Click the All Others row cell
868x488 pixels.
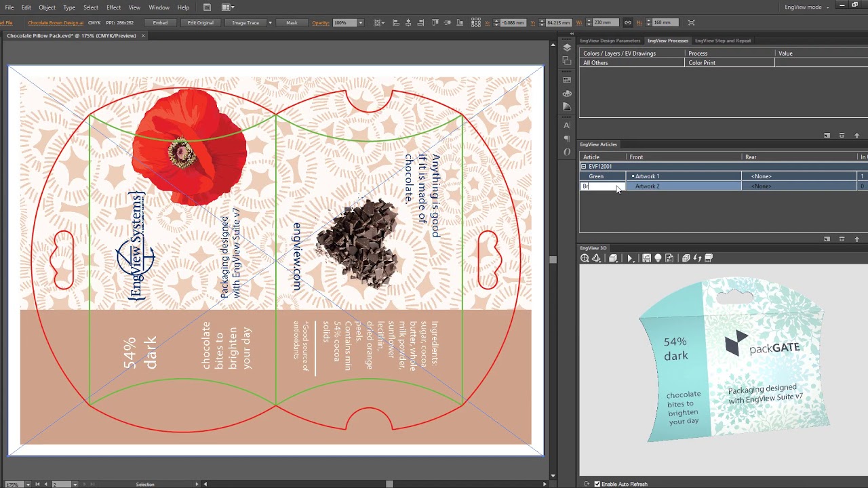click(632, 63)
